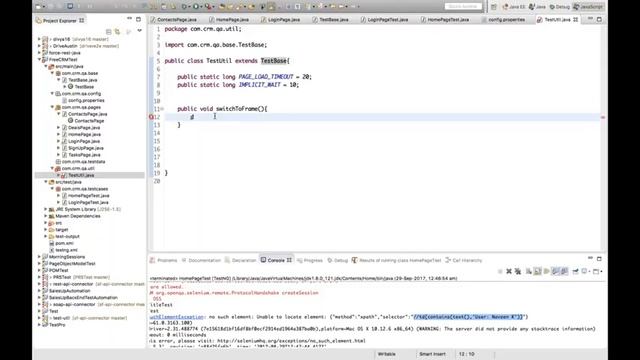Maximize the Console panel
The width and height of the screenshot is (640, 360).
point(599,259)
